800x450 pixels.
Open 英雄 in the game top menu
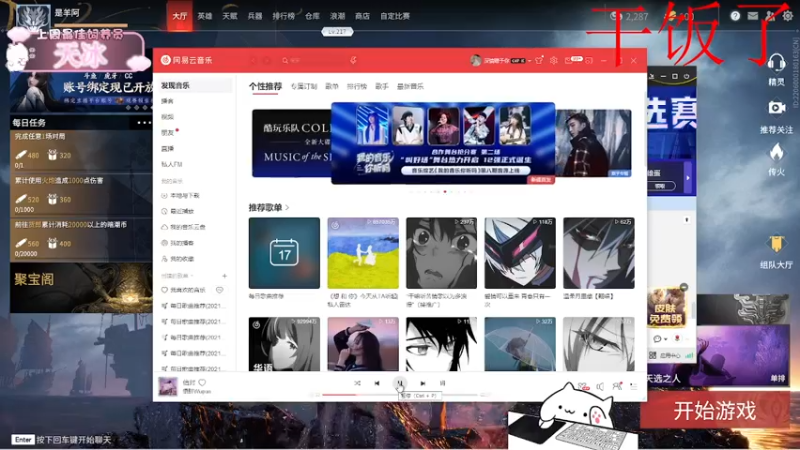point(205,16)
